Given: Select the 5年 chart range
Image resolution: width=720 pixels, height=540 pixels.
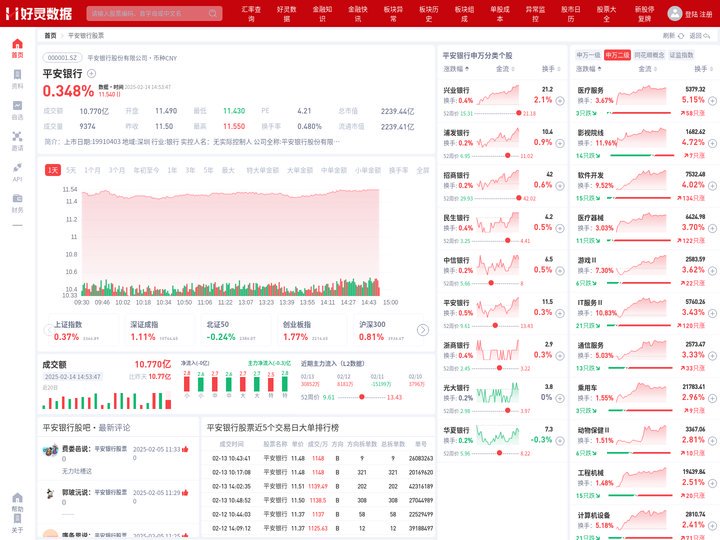Looking at the screenshot, I should 208,170.
